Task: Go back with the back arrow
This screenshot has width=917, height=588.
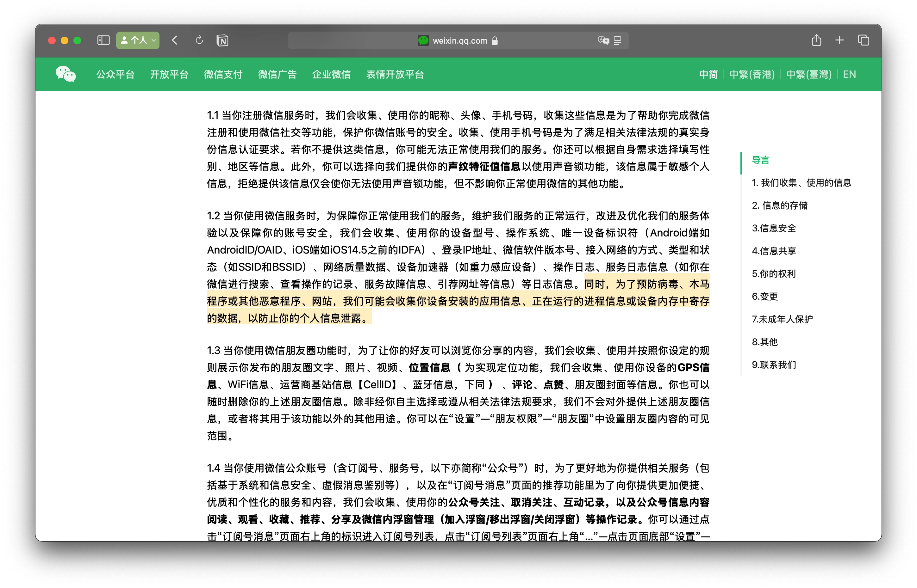Action: pos(175,40)
